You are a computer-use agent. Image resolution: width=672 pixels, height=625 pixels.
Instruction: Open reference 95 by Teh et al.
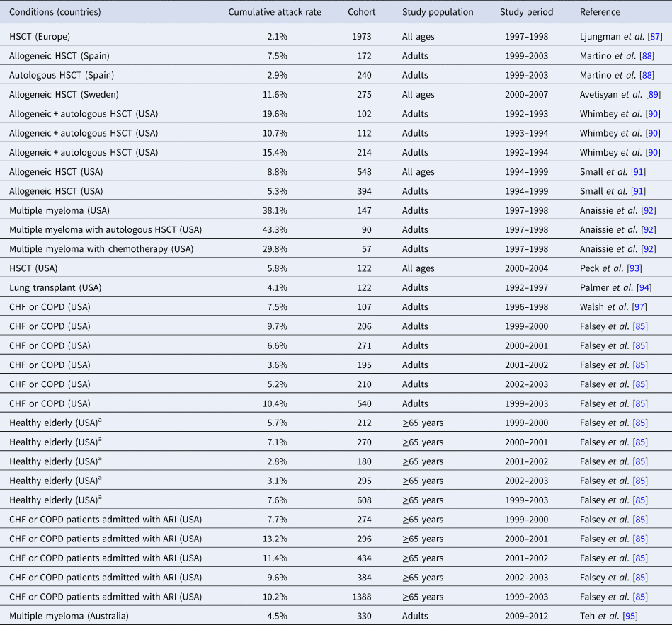click(x=630, y=616)
